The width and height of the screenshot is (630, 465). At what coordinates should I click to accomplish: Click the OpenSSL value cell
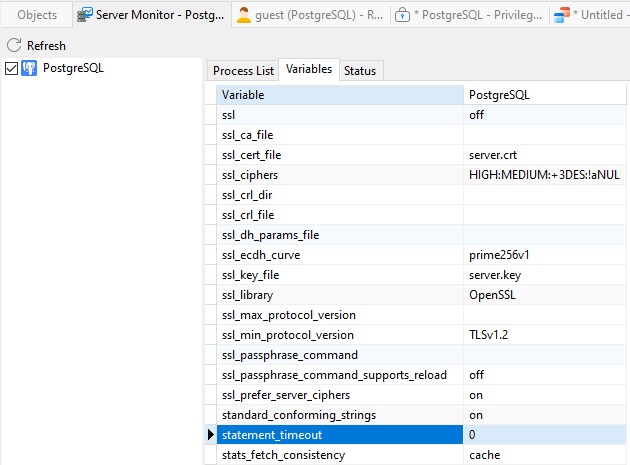click(545, 295)
